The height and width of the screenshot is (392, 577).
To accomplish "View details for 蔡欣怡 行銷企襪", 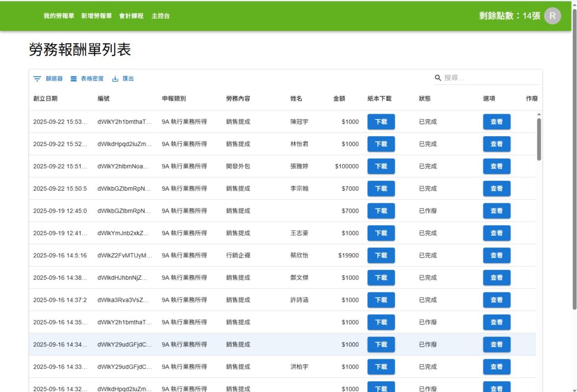I will [x=496, y=255].
